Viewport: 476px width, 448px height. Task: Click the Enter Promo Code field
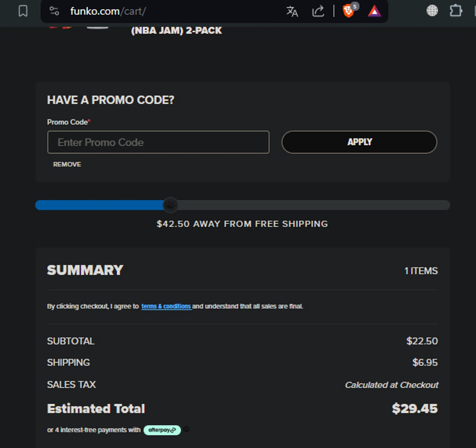coord(158,142)
